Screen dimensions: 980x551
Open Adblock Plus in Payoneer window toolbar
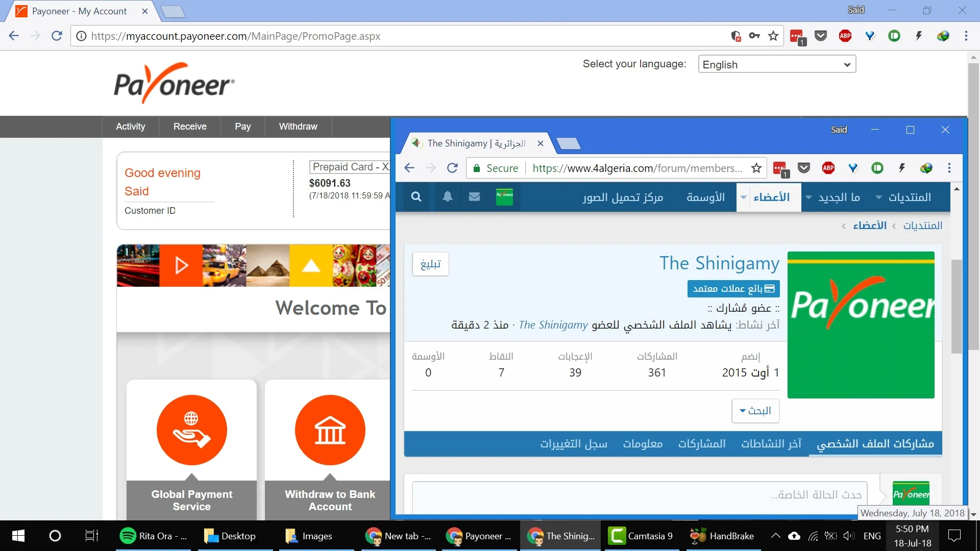coord(845,36)
